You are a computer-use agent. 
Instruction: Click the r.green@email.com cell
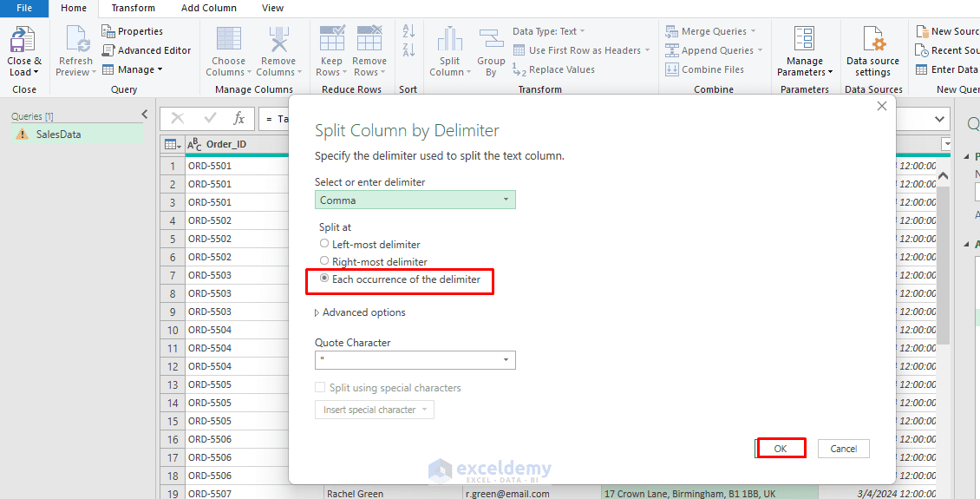[532, 494]
